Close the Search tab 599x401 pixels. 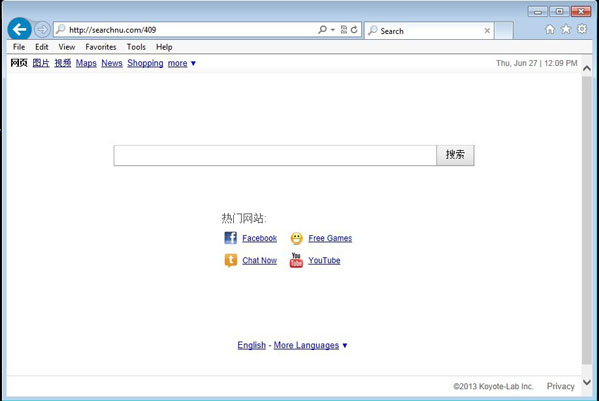point(487,31)
